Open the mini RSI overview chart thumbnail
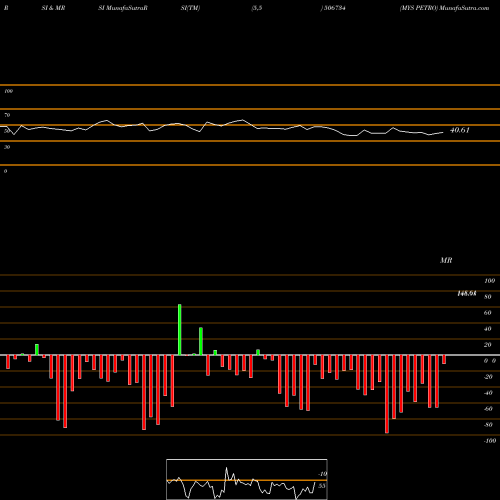This screenshot has height=500, width=500. pyautogui.click(x=247, y=479)
